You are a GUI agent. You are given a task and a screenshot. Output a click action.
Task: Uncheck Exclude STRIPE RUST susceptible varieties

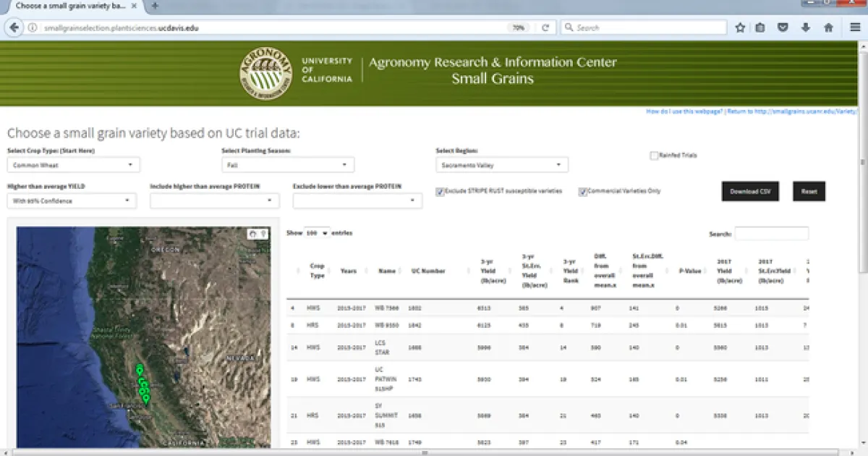[x=440, y=192]
